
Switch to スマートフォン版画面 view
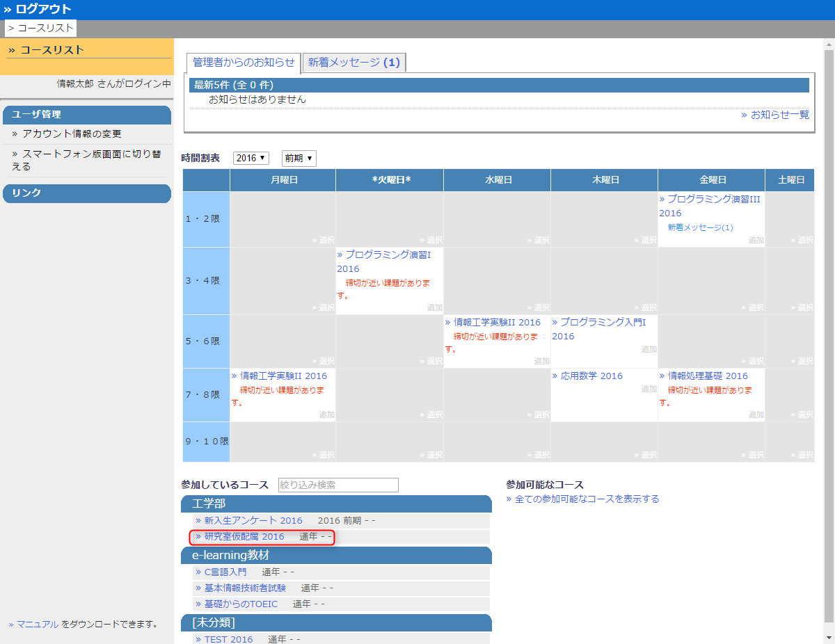[x=86, y=160]
